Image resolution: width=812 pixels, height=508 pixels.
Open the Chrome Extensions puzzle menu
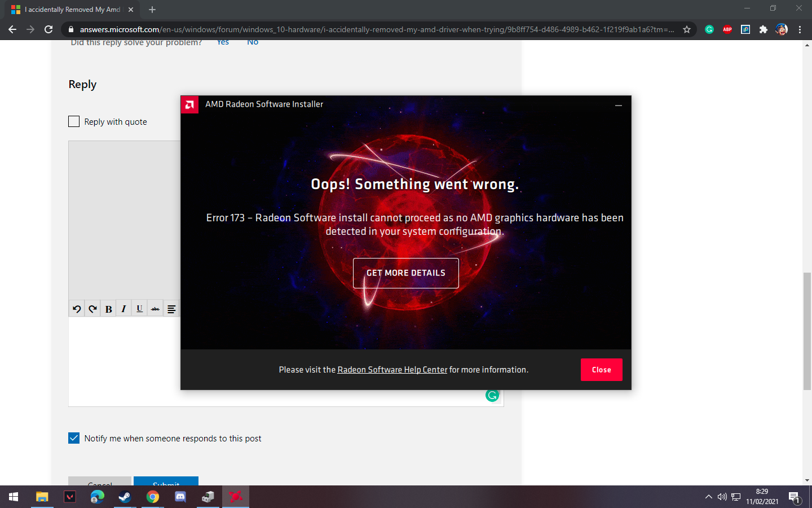(764, 29)
